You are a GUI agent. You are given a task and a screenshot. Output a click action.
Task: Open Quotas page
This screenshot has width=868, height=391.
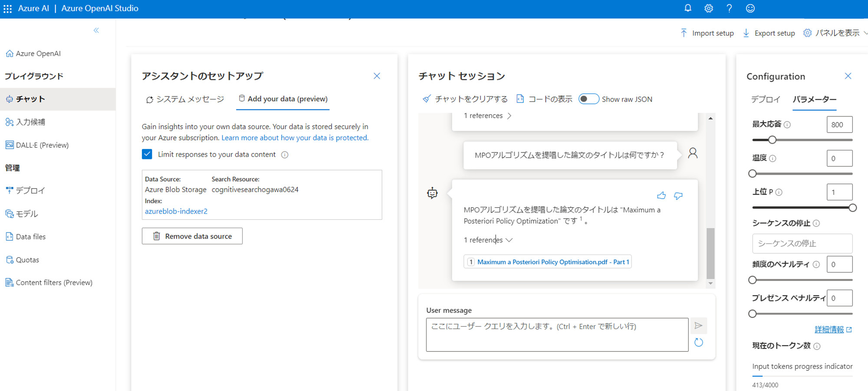pos(23,260)
